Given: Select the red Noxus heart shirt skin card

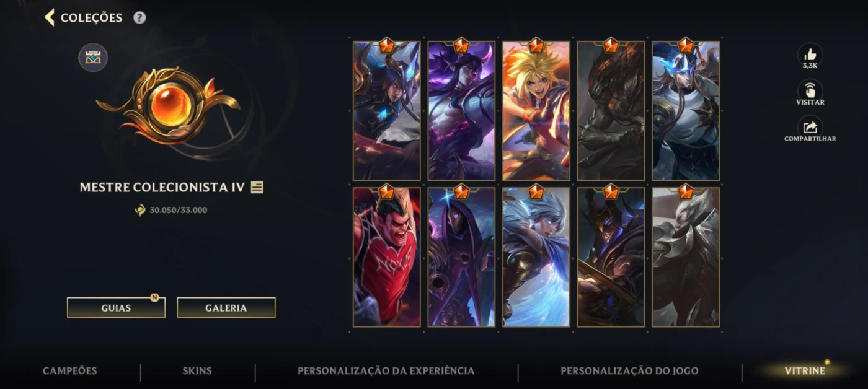Looking at the screenshot, I should 387,257.
